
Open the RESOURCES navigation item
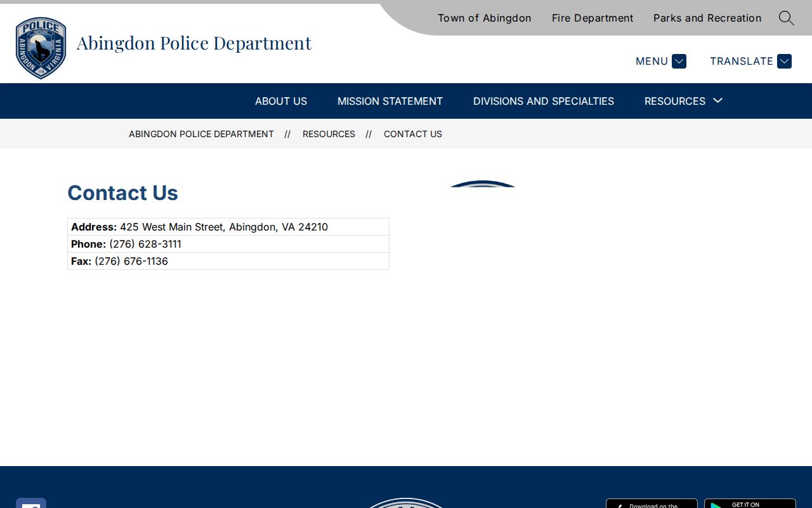tap(675, 101)
